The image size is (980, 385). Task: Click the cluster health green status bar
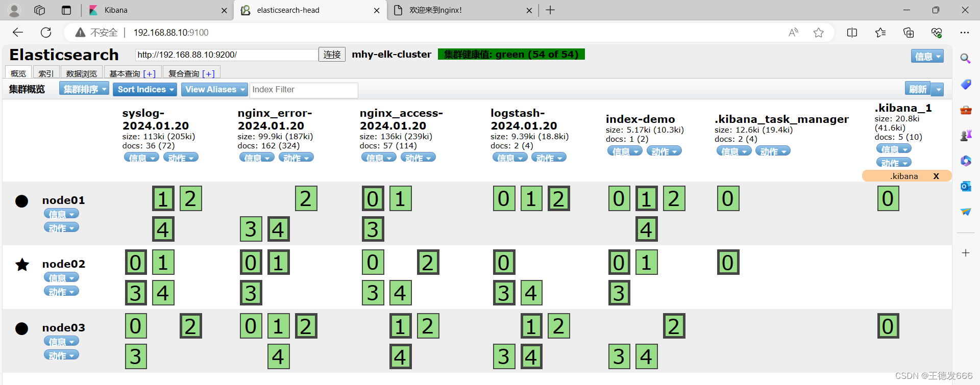pyautogui.click(x=511, y=54)
